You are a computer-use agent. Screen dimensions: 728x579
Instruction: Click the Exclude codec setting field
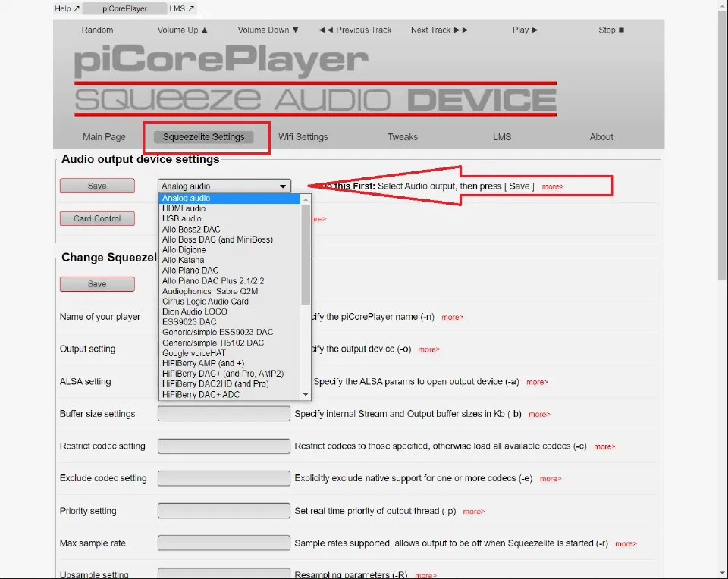[224, 478]
